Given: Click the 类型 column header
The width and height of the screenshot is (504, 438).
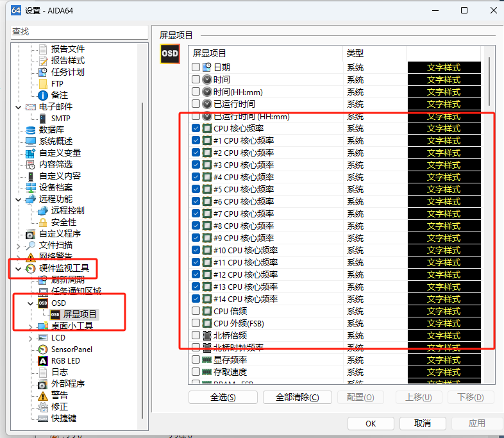Looking at the screenshot, I should [374, 53].
